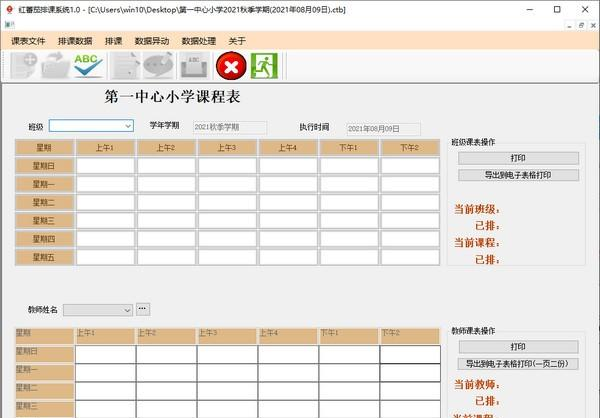Select teacher table cell 星期二 下午1

pos(349,391)
